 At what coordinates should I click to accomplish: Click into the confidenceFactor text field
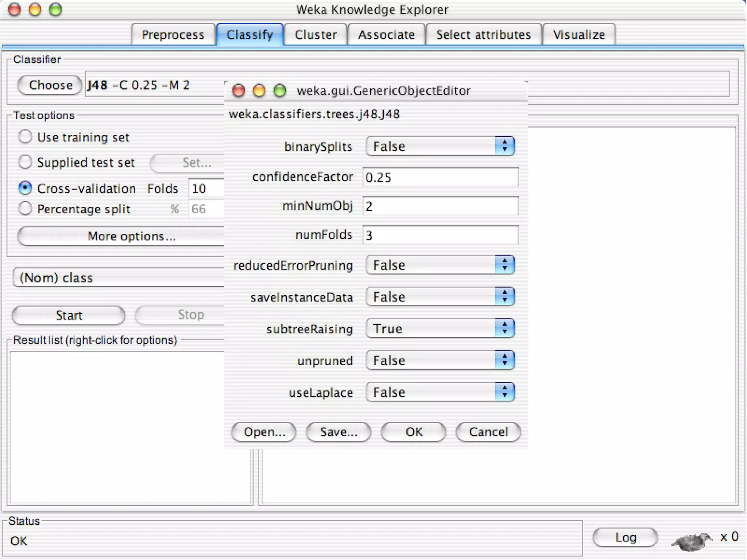[440, 177]
